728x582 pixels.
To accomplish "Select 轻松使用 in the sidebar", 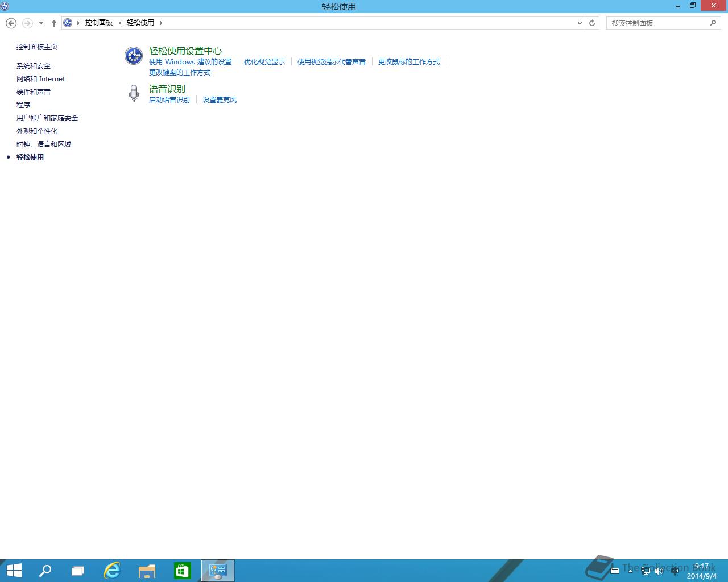I will [x=30, y=157].
